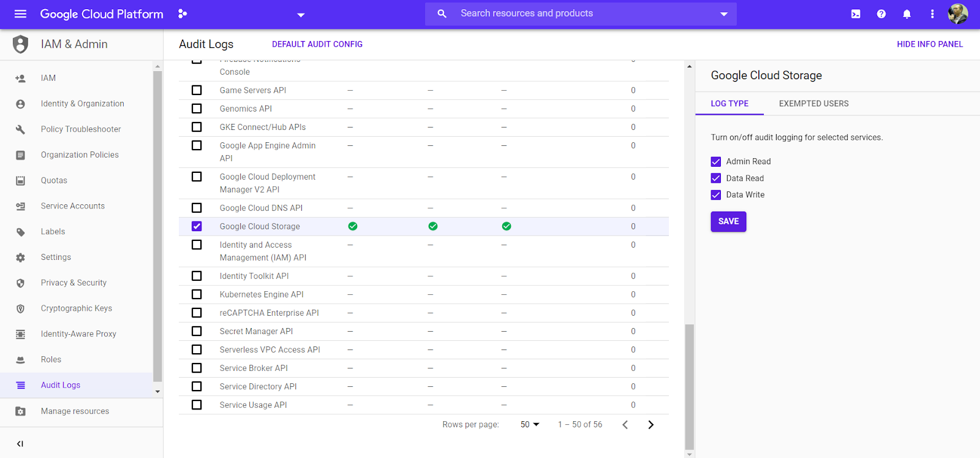Open Service Accounts page
980x458 pixels.
(73, 206)
